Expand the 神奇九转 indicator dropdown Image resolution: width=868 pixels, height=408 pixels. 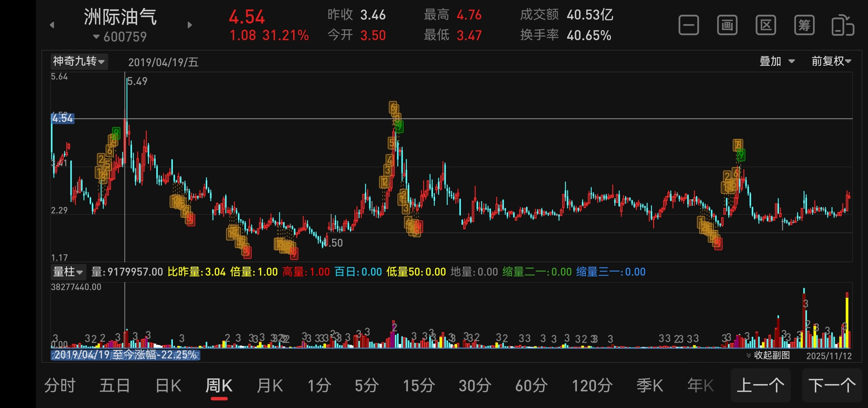click(x=79, y=61)
